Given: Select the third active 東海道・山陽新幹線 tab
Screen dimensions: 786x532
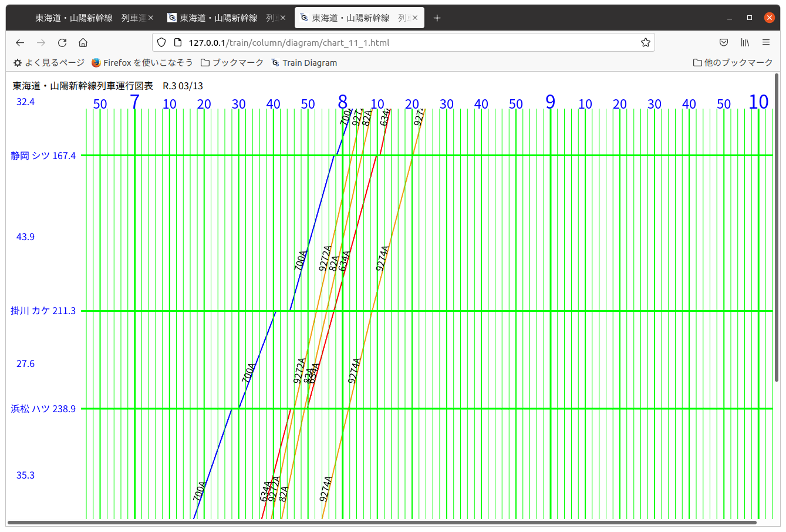Looking at the screenshot, I should point(359,18).
